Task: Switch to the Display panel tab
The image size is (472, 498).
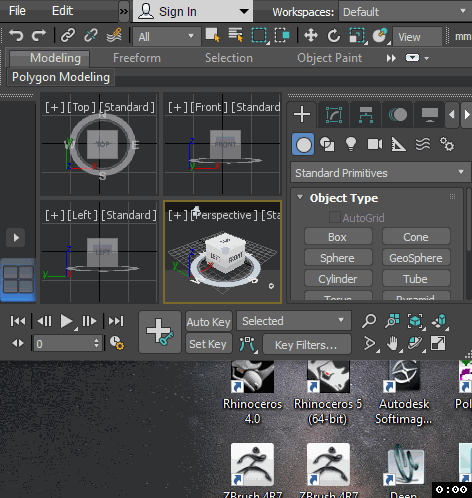Action: tap(430, 115)
